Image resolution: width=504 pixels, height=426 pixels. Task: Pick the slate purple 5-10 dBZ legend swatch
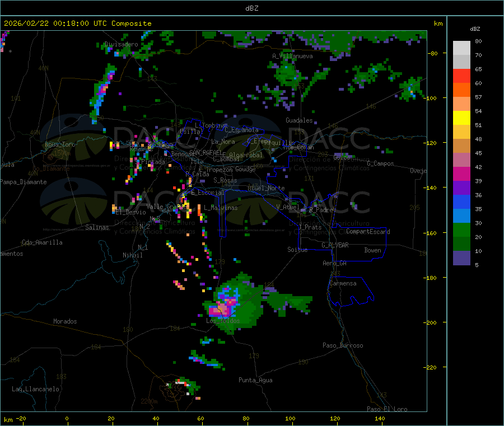pyautogui.click(x=461, y=258)
